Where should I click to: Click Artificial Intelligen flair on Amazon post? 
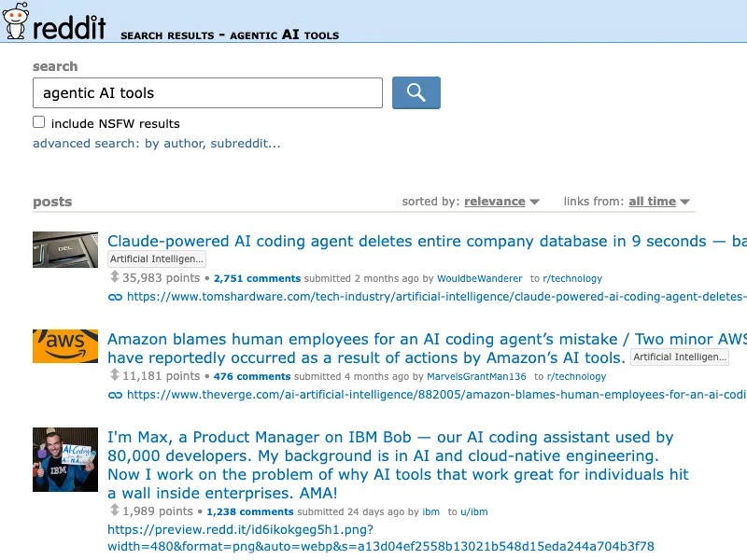tap(680, 357)
